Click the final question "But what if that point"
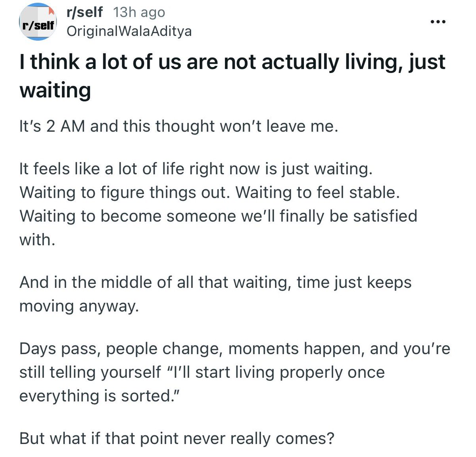The height and width of the screenshot is (457, 476). [177, 439]
